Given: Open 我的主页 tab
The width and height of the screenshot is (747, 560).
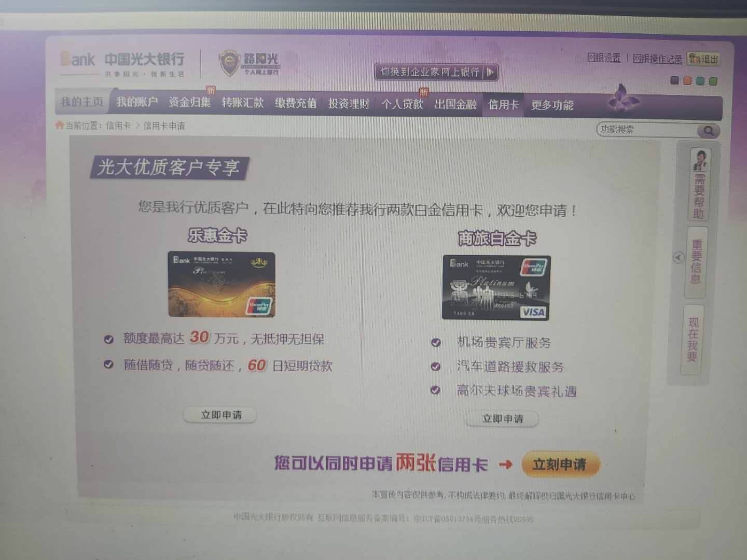Looking at the screenshot, I should point(82,102).
